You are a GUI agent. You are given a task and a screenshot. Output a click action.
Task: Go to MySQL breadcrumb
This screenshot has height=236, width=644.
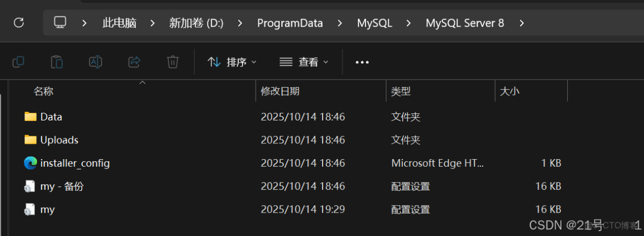[x=375, y=23]
